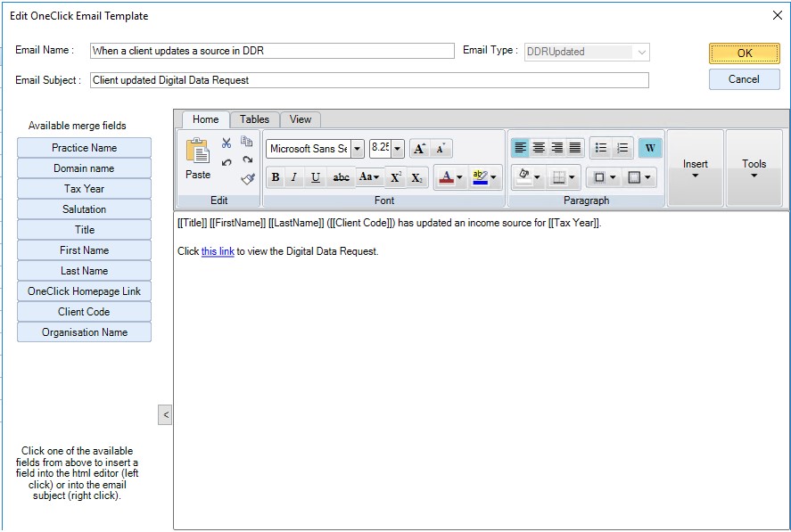Screen dimensions: 791x532
Task: Click into the Email Subject field
Action: [369, 80]
